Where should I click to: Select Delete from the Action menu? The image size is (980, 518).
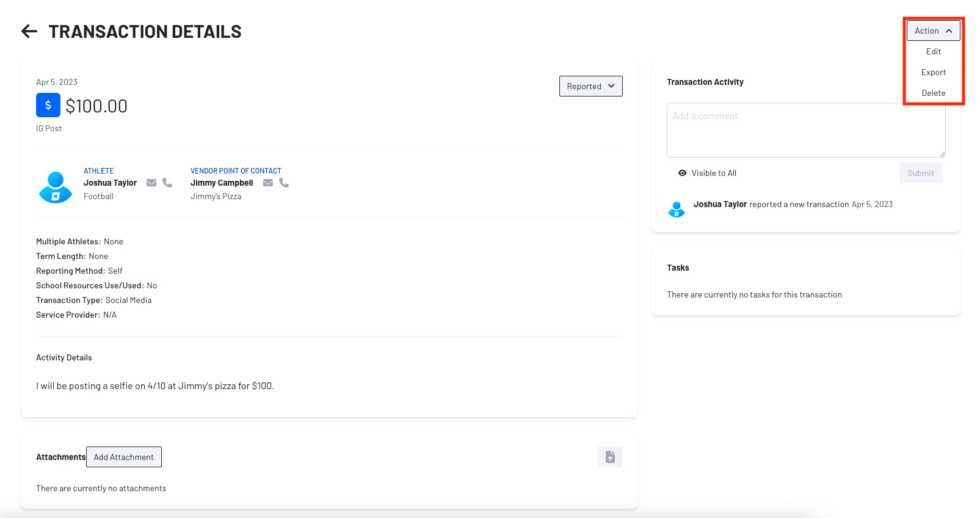click(x=933, y=93)
